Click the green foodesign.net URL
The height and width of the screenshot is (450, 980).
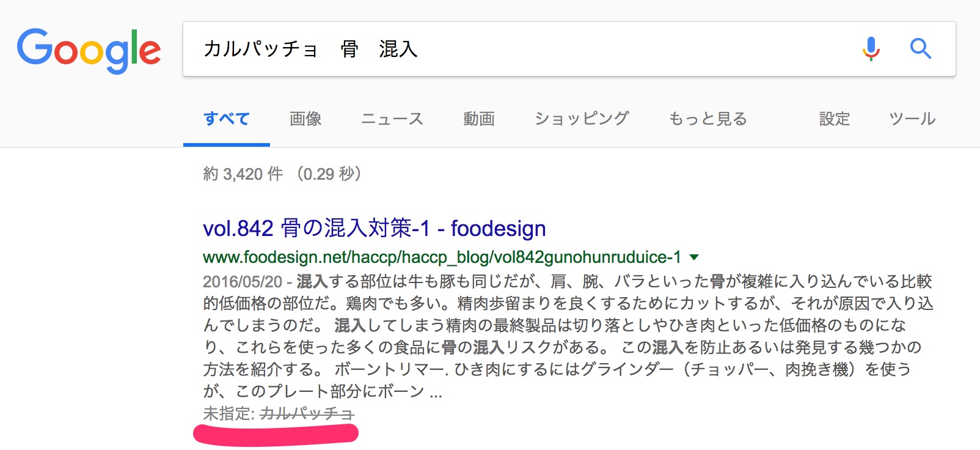click(x=441, y=257)
